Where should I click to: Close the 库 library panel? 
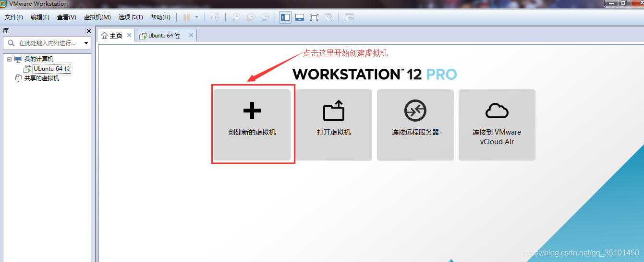pos(88,31)
